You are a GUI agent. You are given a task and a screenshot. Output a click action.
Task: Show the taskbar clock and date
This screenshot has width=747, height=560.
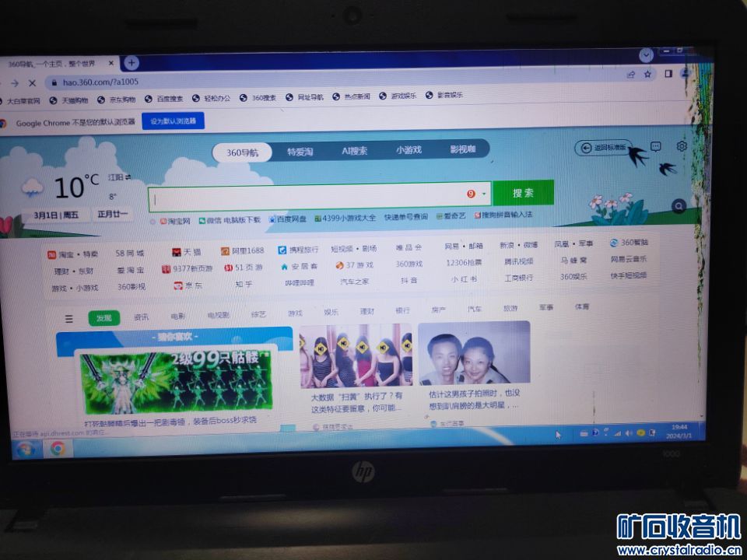coord(679,432)
